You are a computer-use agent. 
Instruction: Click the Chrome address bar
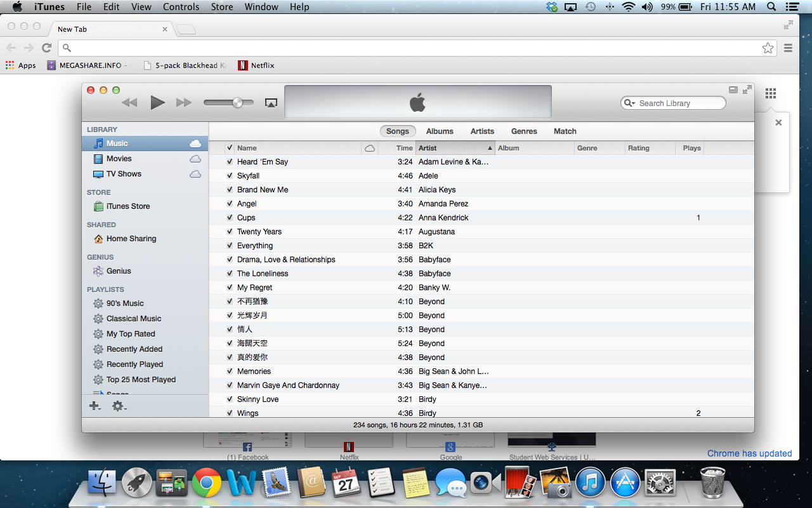pyautogui.click(x=416, y=48)
